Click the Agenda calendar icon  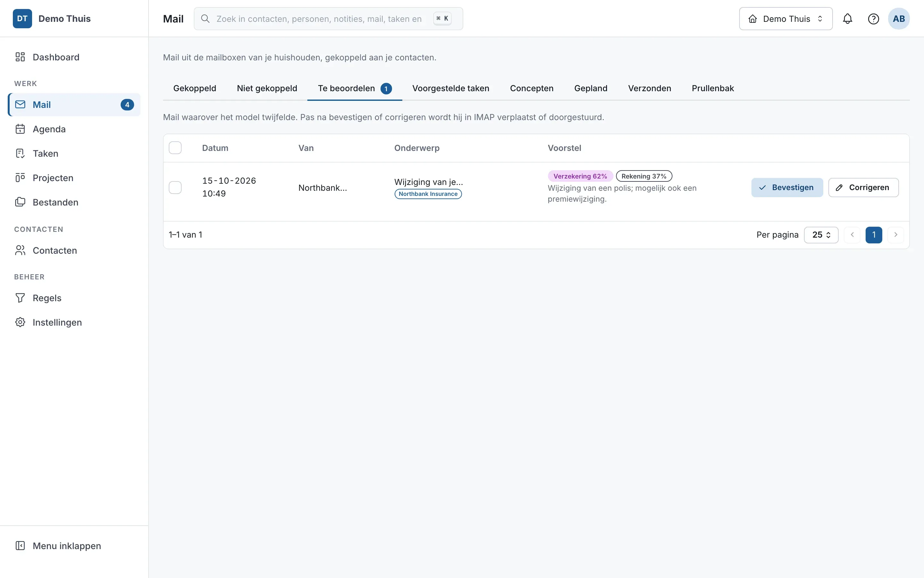pyautogui.click(x=20, y=129)
